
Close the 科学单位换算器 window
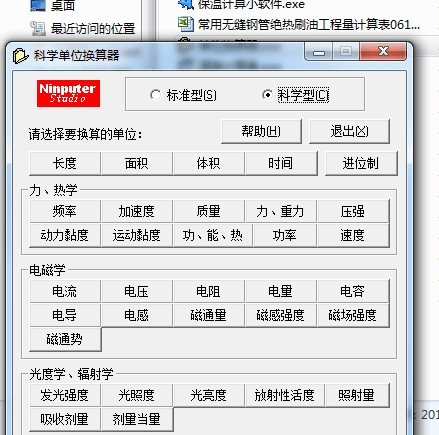pyautogui.click(x=383, y=52)
